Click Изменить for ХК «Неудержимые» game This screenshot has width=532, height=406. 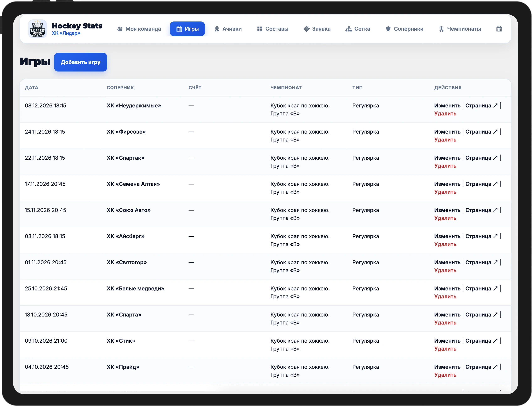pos(447,106)
